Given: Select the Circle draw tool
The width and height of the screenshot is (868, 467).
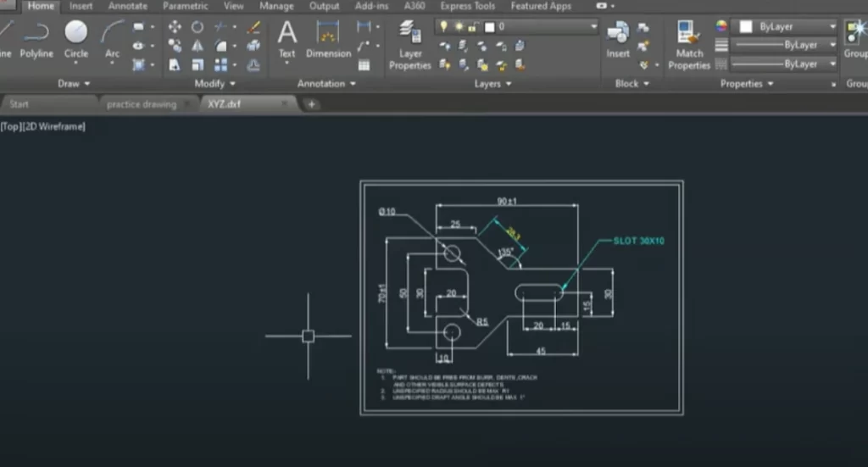Looking at the screenshot, I should [x=75, y=39].
